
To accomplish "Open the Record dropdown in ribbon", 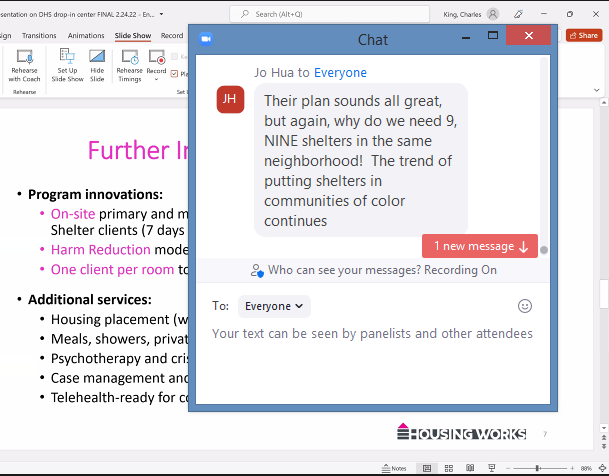I will (x=156, y=79).
